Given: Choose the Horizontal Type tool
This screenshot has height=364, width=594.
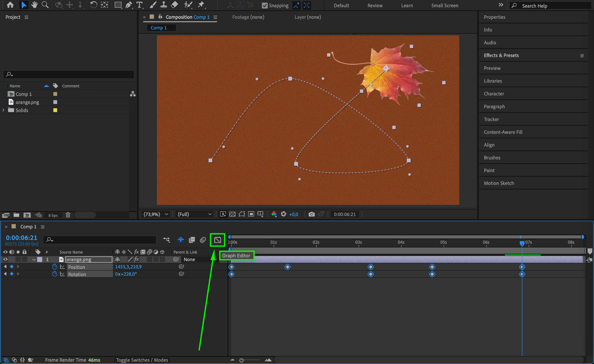Looking at the screenshot, I should (x=140, y=5).
